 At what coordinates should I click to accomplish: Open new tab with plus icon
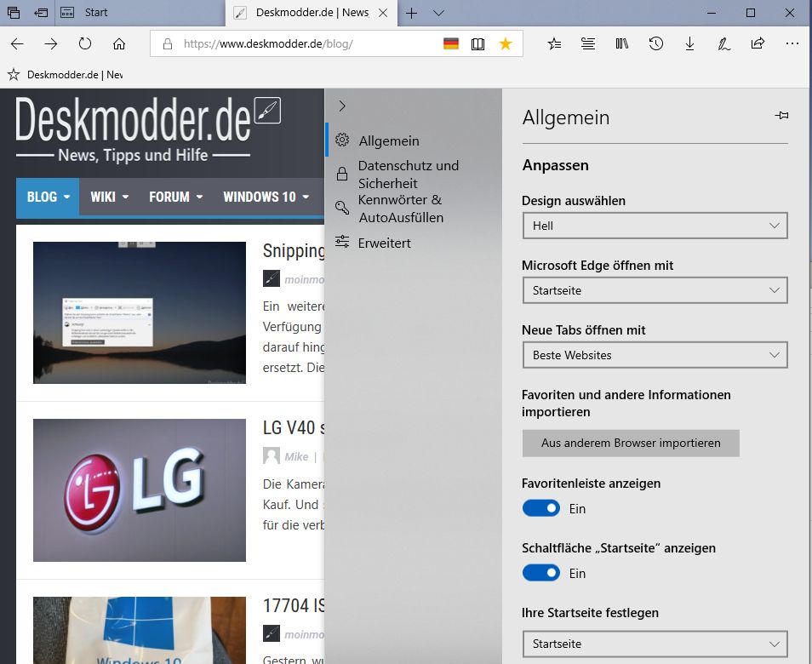(x=412, y=13)
